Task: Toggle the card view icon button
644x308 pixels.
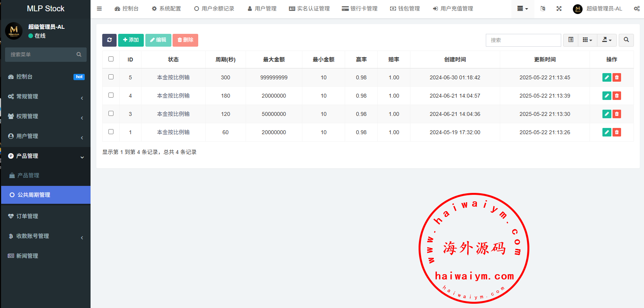Action: tap(571, 40)
